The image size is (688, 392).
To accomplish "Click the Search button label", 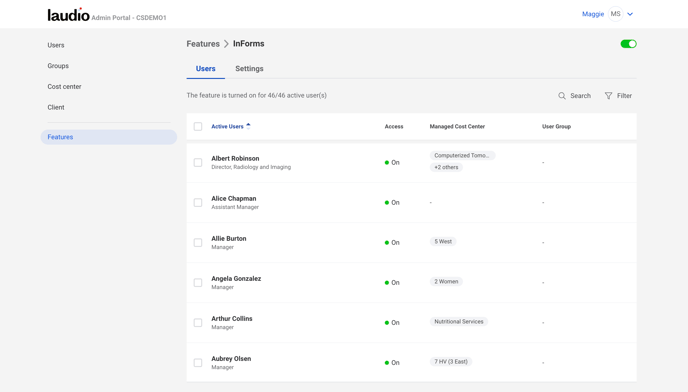I will pyautogui.click(x=580, y=96).
